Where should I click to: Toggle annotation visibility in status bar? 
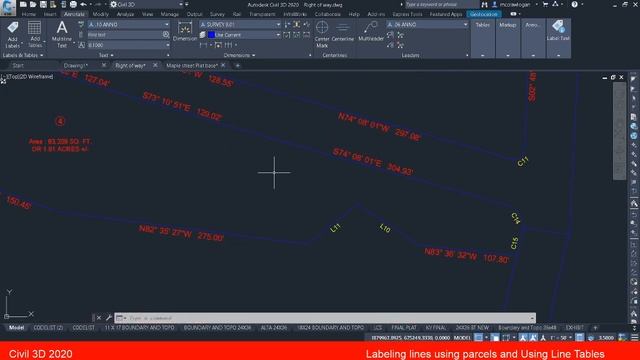tap(524, 338)
